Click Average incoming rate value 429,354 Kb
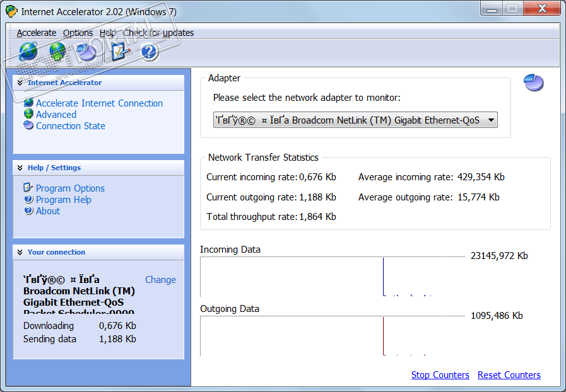 click(x=481, y=177)
